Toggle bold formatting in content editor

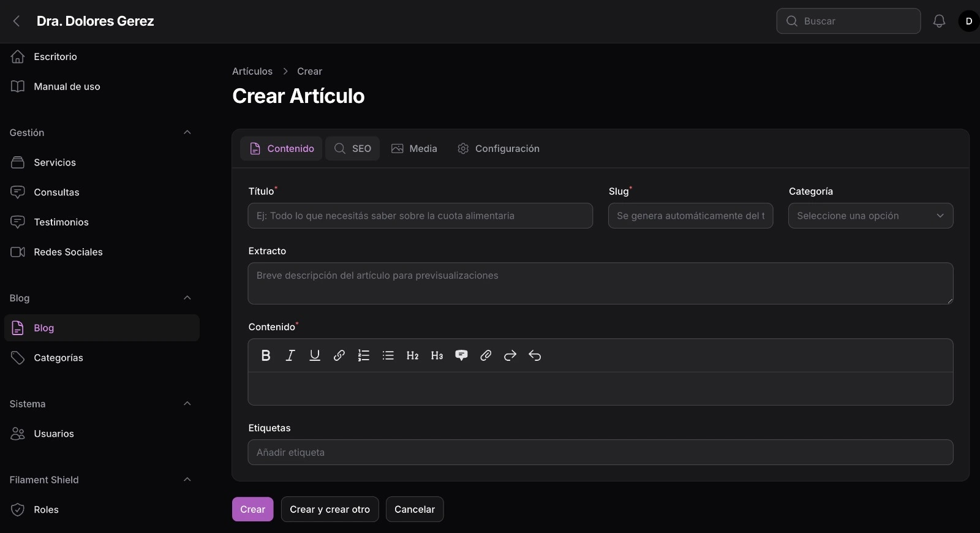pos(266,355)
